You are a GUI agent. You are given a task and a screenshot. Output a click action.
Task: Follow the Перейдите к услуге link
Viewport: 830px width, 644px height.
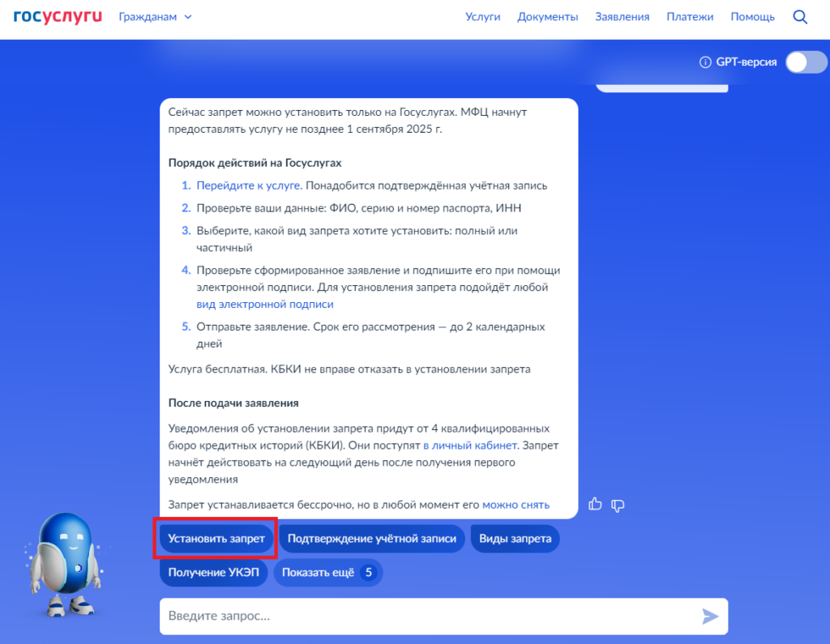[249, 186]
